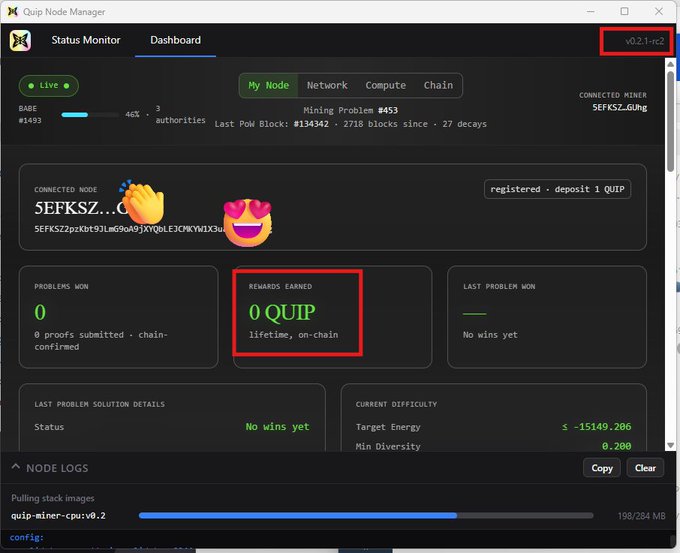The image size is (680, 553).
Task: Minimize the Quip Node Manager window
Action: pos(591,11)
